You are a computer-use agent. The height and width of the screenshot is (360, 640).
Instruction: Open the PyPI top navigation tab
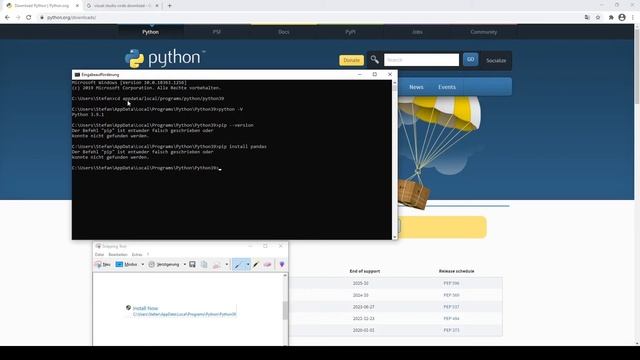pyautogui.click(x=350, y=32)
